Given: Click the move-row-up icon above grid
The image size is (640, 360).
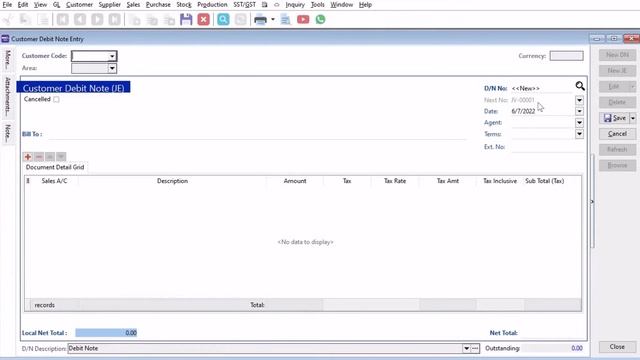Looking at the screenshot, I should pos(50,157).
